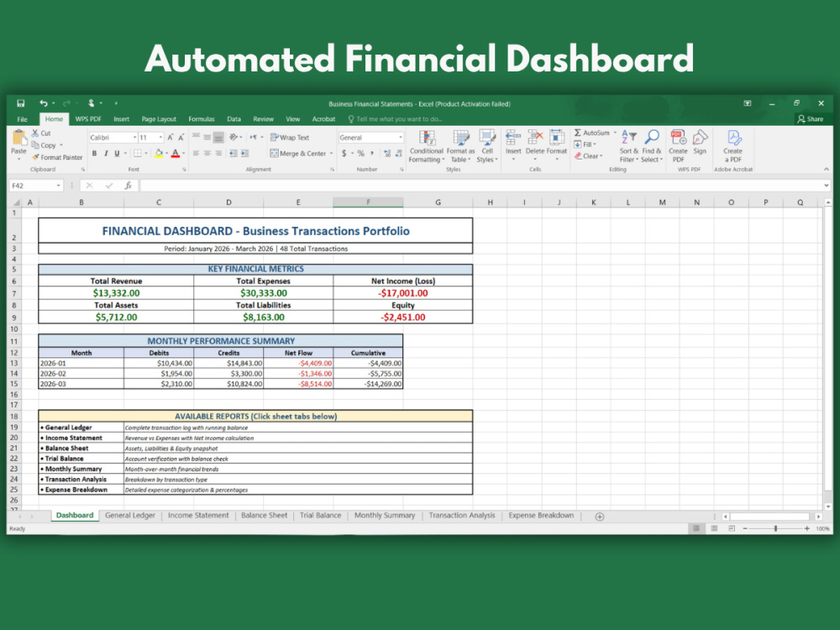The height and width of the screenshot is (630, 840).
Task: Click the zoom slider handle
Action: point(775,528)
